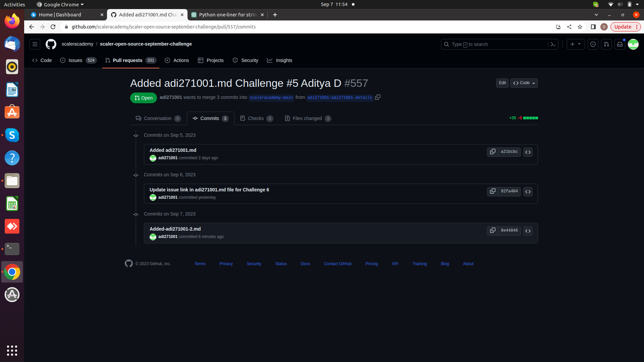Browse repository files at commit 8e44846
Viewport: 644px width, 362px height.
click(x=528, y=231)
